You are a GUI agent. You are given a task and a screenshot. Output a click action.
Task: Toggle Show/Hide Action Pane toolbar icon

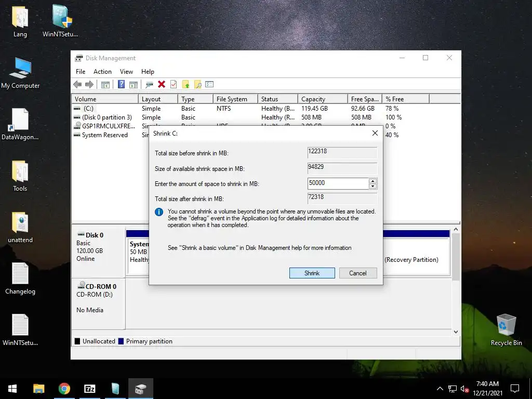tap(134, 85)
